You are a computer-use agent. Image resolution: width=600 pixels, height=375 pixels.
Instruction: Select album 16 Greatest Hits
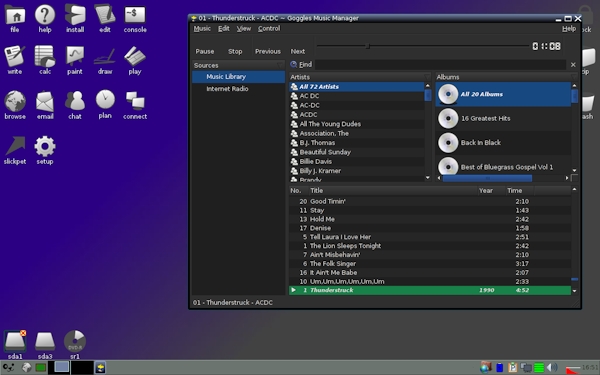[503, 118]
